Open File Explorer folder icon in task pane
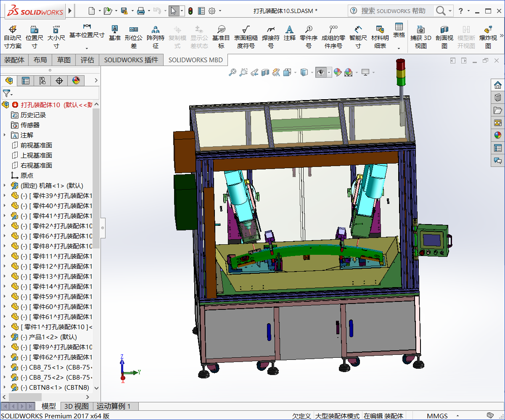This screenshot has width=505, height=420. point(498,110)
